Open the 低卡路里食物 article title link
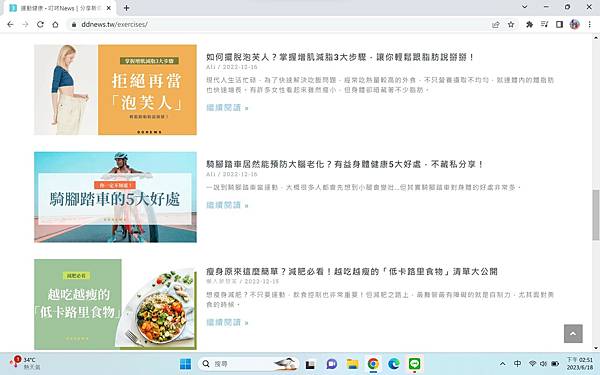This screenshot has height=375, width=600. (352, 272)
